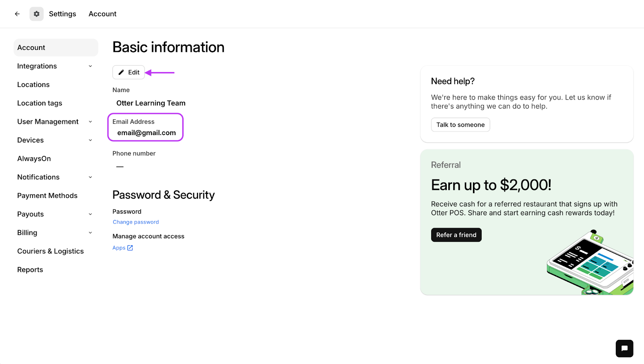Click the Settings gear icon
644x364 pixels.
[x=37, y=14]
